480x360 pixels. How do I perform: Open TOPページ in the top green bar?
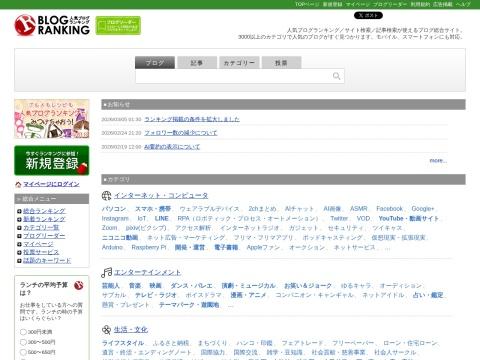307,4
